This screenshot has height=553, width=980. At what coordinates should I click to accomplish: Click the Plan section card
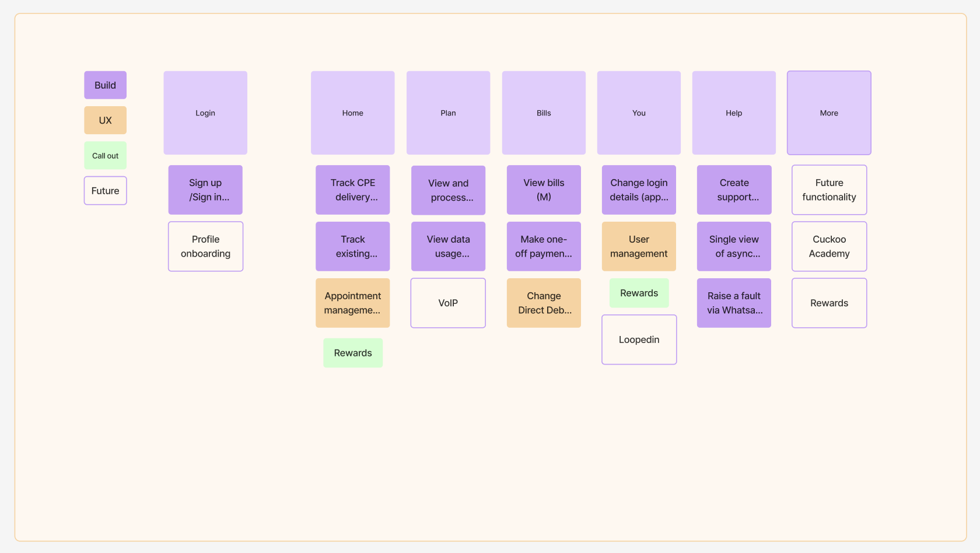(448, 113)
